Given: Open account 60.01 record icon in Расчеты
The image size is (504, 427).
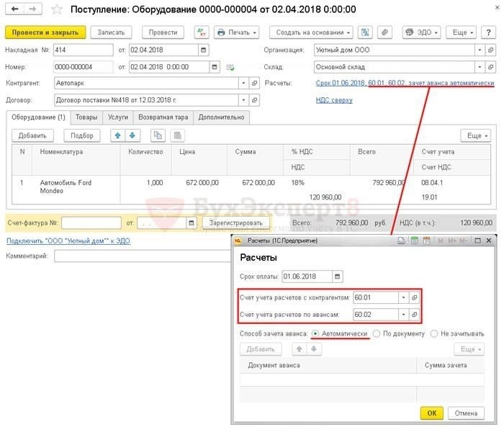Looking at the screenshot, I should pyautogui.click(x=414, y=297).
